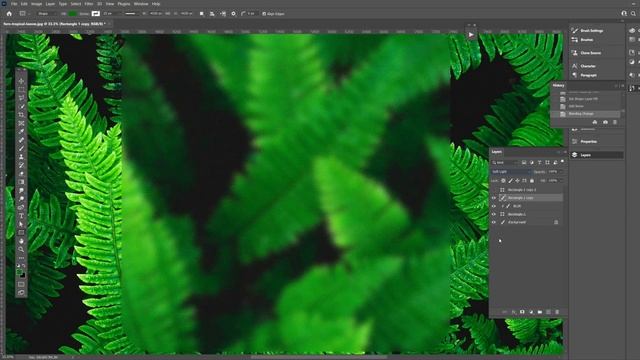The width and height of the screenshot is (640, 360).
Task: Click the green Fill color swatch
Action: (x=73, y=13)
